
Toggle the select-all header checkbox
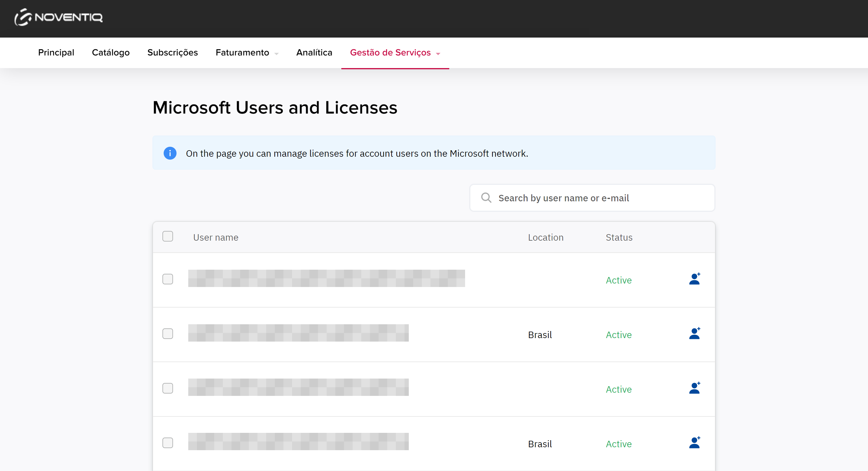click(x=167, y=237)
